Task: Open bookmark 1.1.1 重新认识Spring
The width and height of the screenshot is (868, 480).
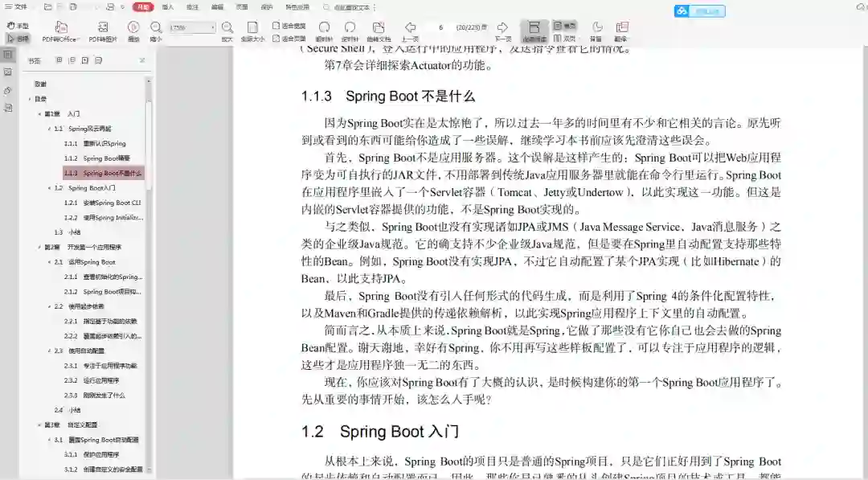Action: point(95,144)
